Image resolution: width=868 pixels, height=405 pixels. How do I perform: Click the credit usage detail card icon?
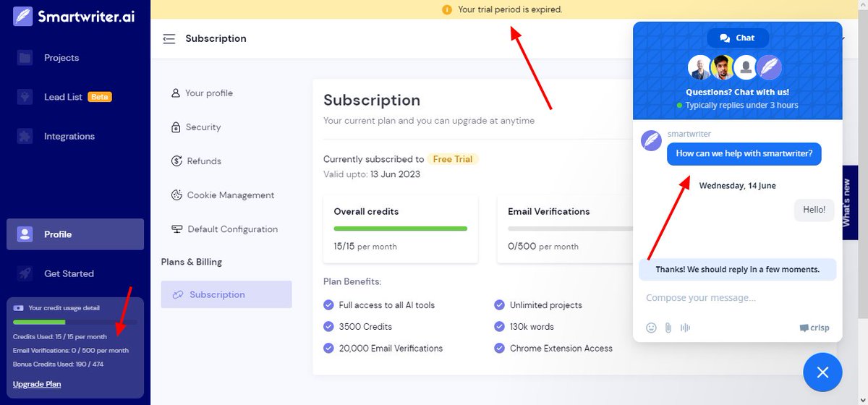point(18,308)
